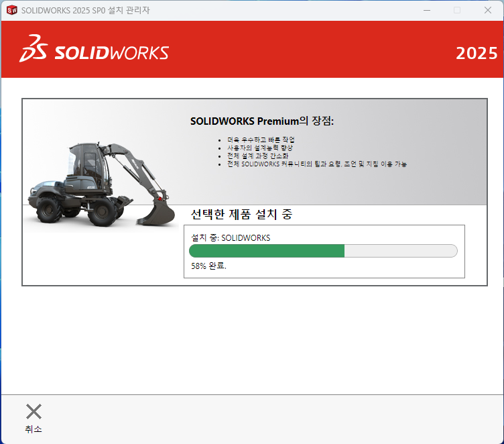
Task: Click the 취소 cancel X button
Action: 34,418
